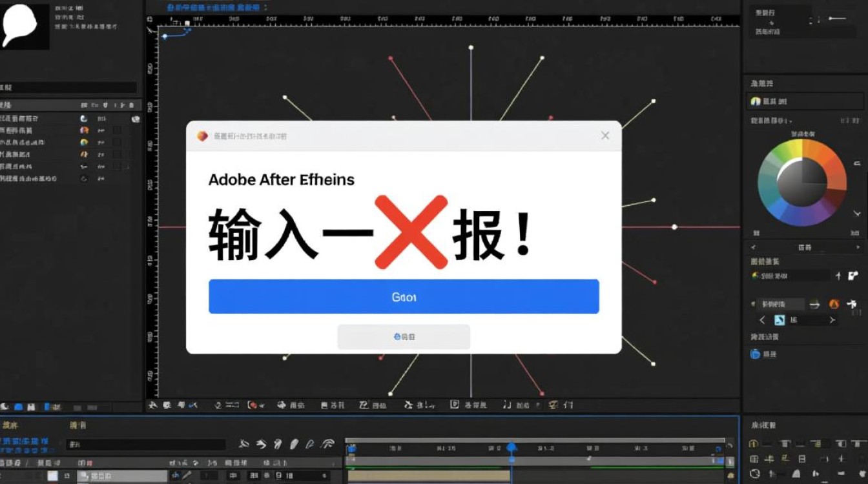Click the Adobe icon in the dialog titlebar
The height and width of the screenshot is (484, 868).
(x=201, y=136)
